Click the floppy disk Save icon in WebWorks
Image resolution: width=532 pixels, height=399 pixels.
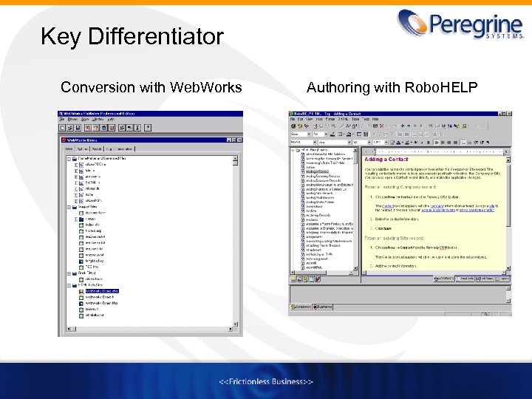click(x=78, y=128)
